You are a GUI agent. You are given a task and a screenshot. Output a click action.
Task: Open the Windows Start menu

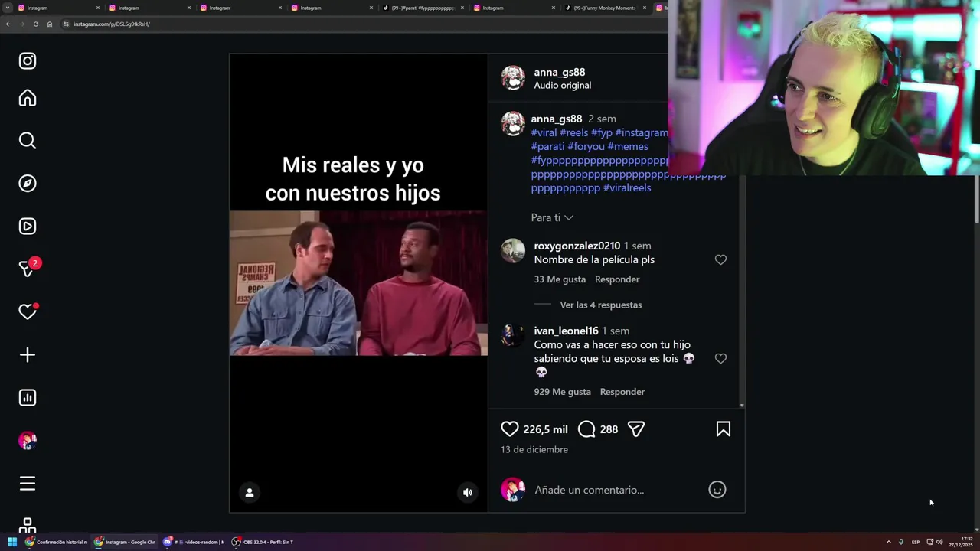[x=12, y=542]
